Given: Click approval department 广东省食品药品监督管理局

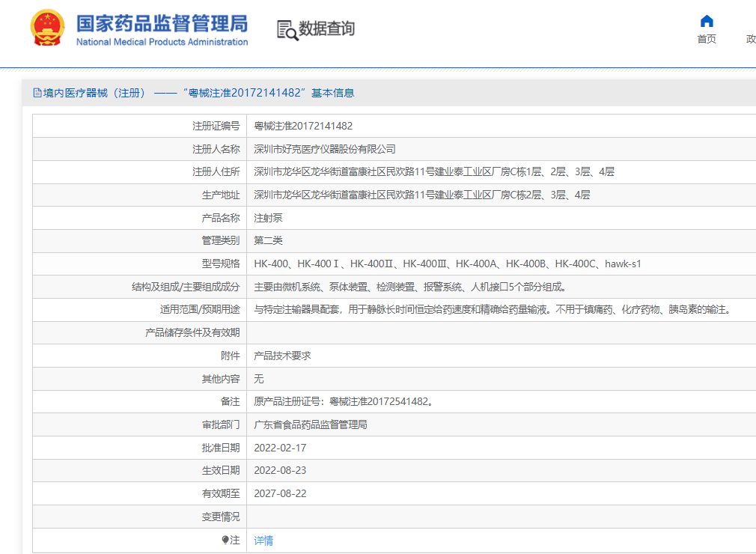Looking at the screenshot, I should point(311,424).
